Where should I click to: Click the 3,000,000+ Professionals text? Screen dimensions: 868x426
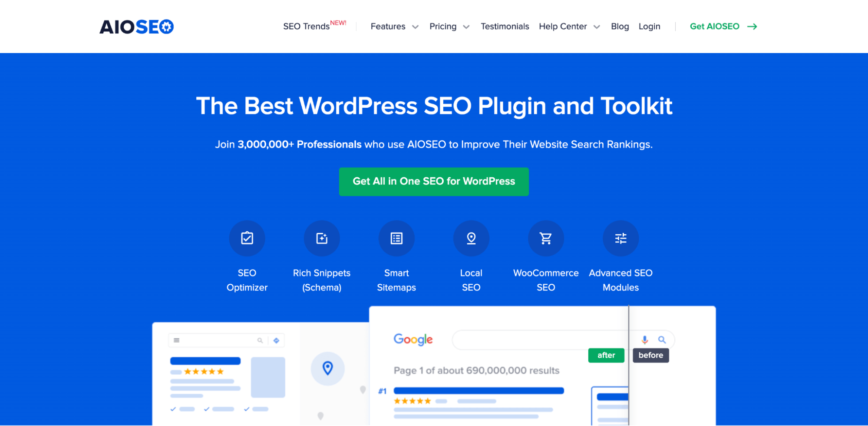(300, 144)
